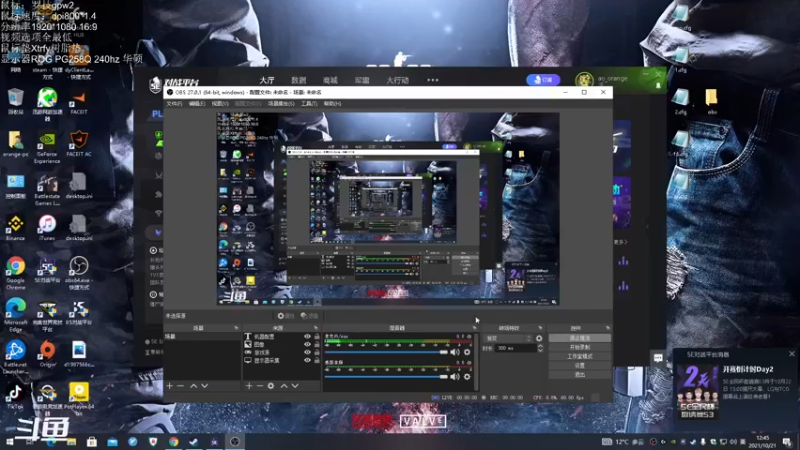Screen dimensions: 800x450
Task: Select the Microsoft Edge desktop icon
Action: (15, 315)
